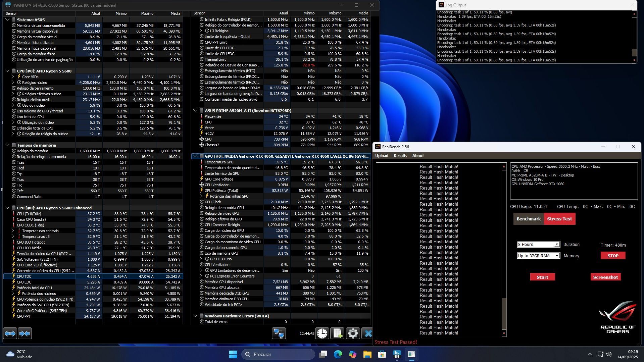Image resolution: width=644 pixels, height=362 pixels.
Task: Open Microsoft Store from the taskbar
Action: click(382, 354)
